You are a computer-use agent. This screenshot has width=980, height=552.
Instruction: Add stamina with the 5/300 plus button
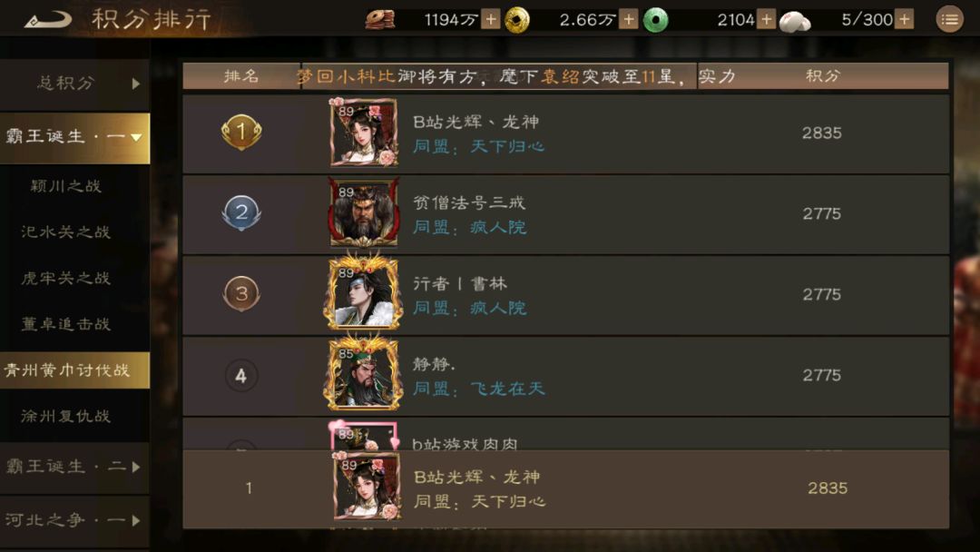(x=904, y=20)
